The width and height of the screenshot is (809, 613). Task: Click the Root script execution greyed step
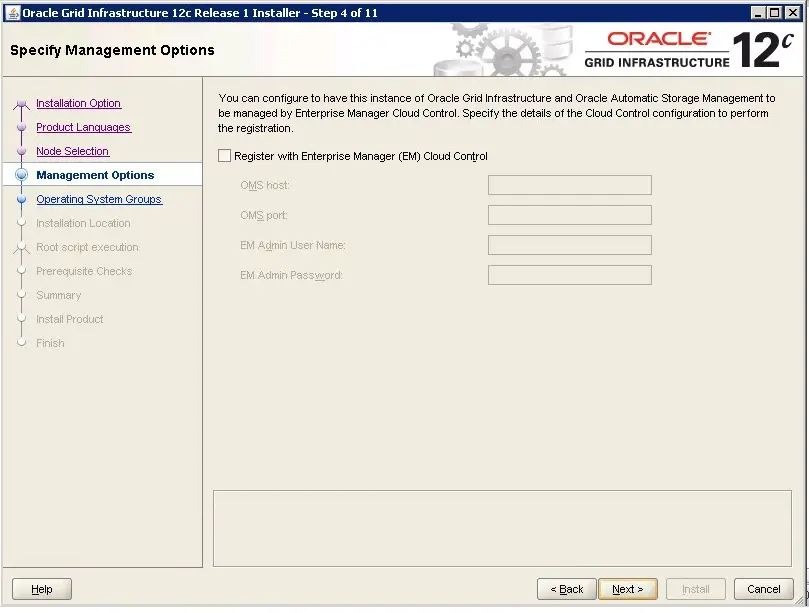pyautogui.click(x=87, y=247)
